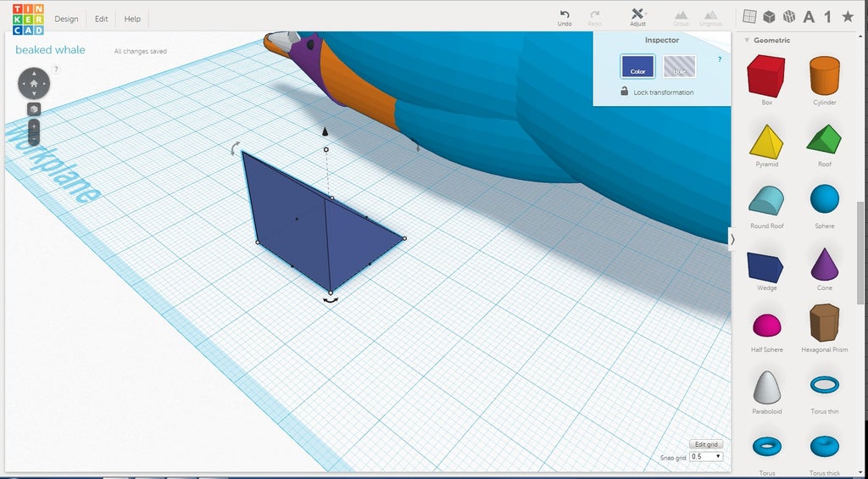The height and width of the screenshot is (479, 868).
Task: Click the home view button
Action: (x=34, y=84)
